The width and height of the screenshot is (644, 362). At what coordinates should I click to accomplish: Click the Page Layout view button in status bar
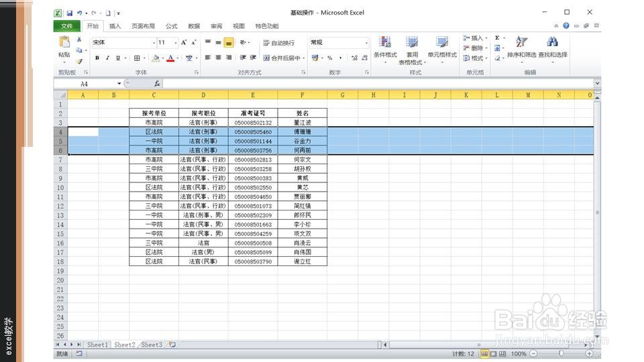click(x=493, y=353)
